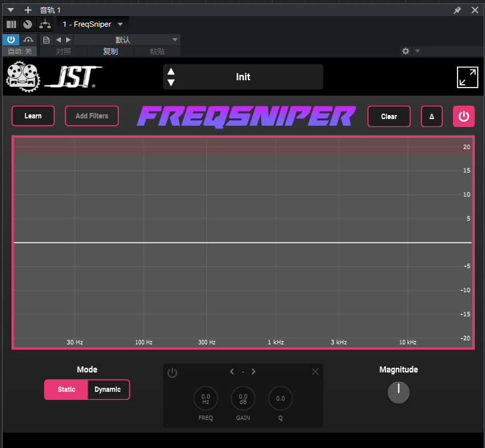Open the routing tree icon
The image size is (485, 448).
tap(45, 24)
